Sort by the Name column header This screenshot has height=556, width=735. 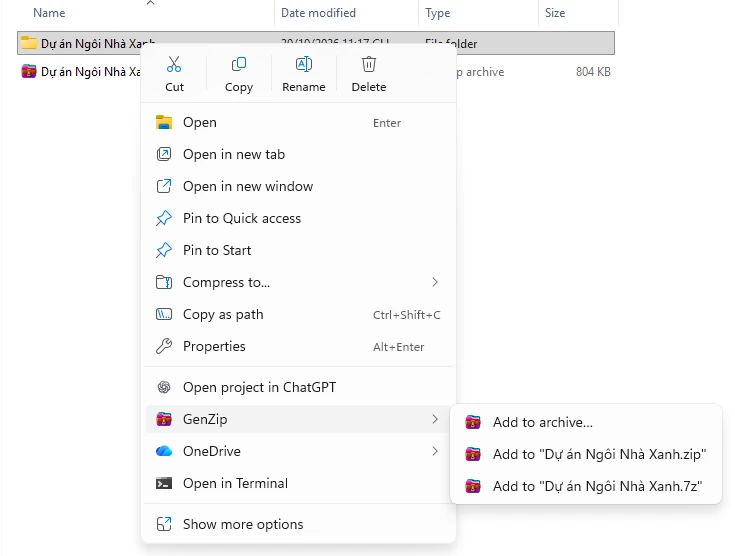[49, 13]
